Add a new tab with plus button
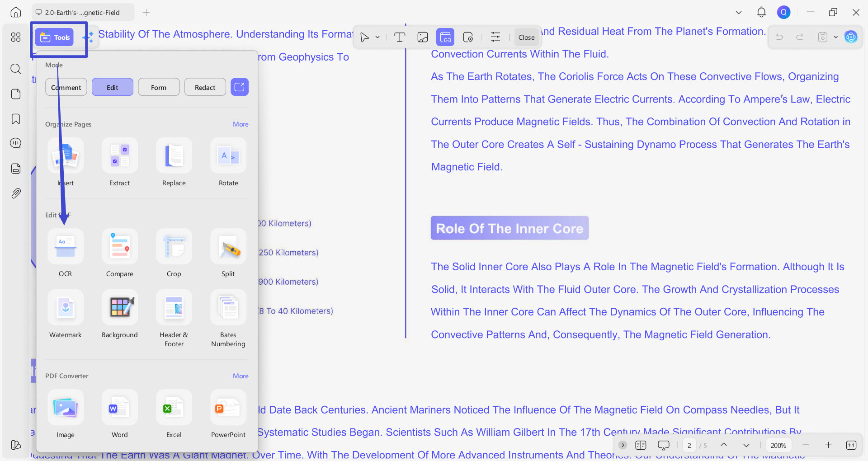This screenshot has width=868, height=461. pyautogui.click(x=146, y=12)
